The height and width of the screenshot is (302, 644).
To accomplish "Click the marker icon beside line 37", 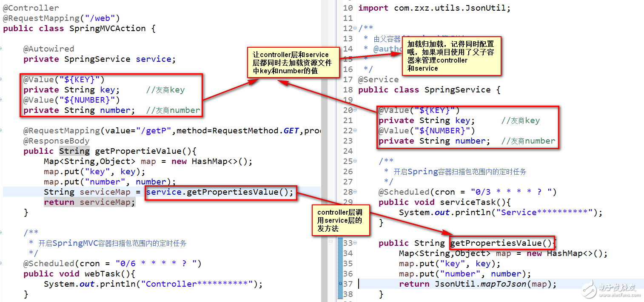I will [x=340, y=284].
